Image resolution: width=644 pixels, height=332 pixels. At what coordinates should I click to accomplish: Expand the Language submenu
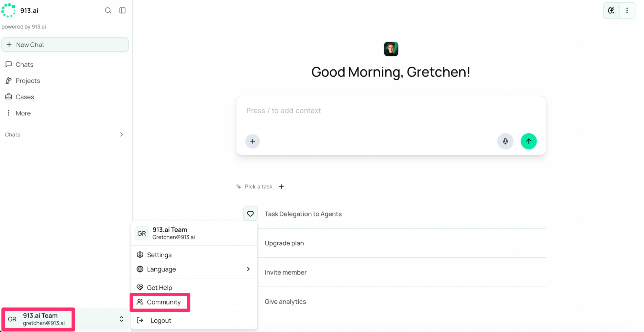[194, 269]
